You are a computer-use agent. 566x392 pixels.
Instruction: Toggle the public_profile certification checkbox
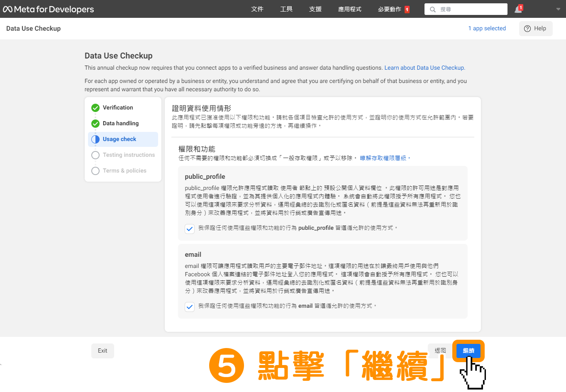coord(190,229)
